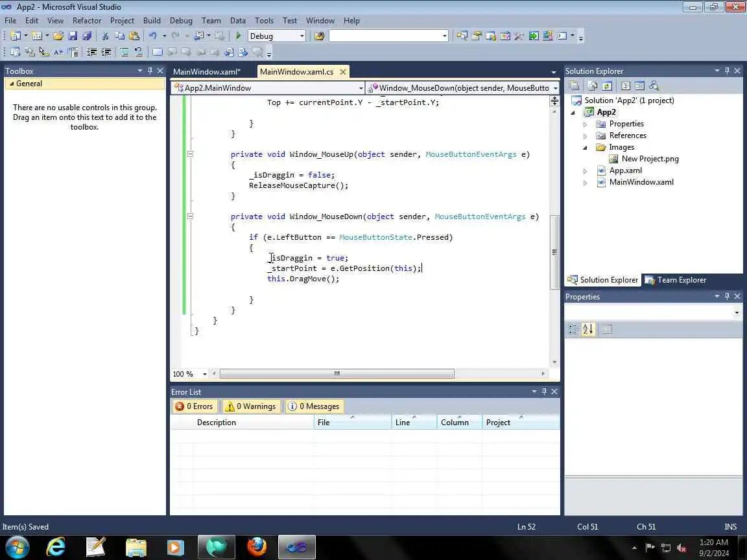Screen dimensions: 747x560
Task: Expand the References node
Action: (585, 136)
